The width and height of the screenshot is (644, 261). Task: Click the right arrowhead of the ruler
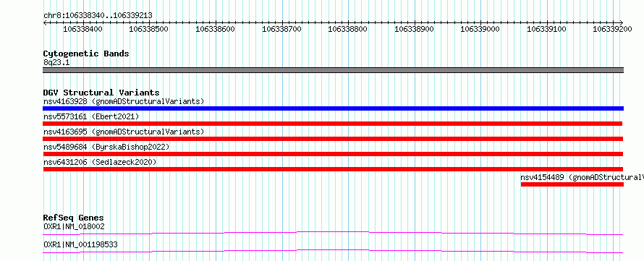(x=622, y=22)
